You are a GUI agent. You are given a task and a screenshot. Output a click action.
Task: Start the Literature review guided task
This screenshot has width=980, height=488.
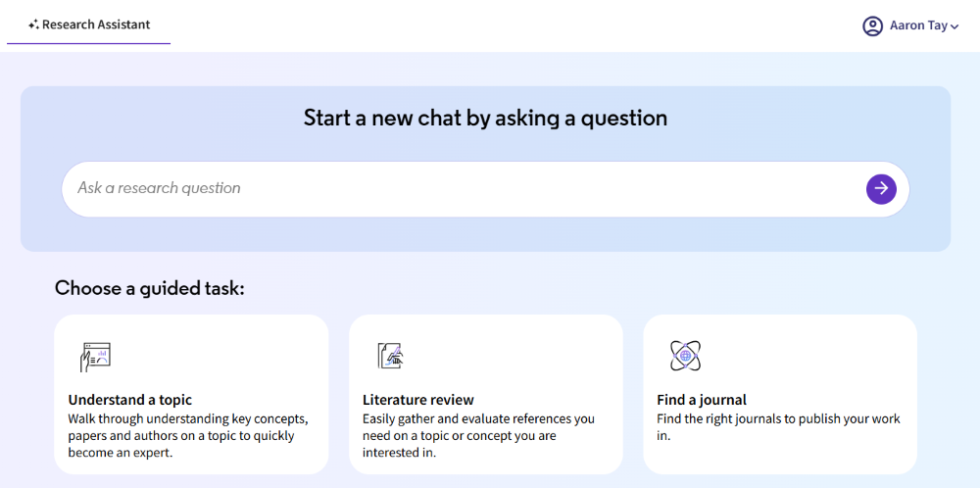[x=486, y=394]
